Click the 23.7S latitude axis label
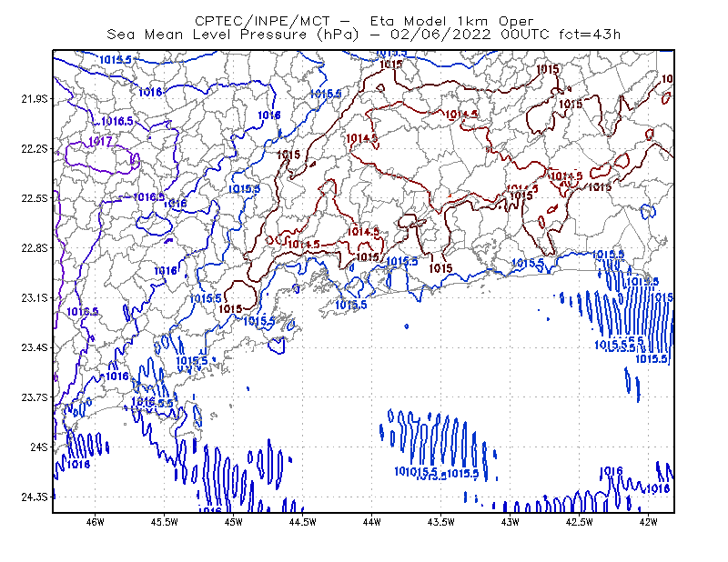This screenshot has width=728, height=562. pos(35,397)
